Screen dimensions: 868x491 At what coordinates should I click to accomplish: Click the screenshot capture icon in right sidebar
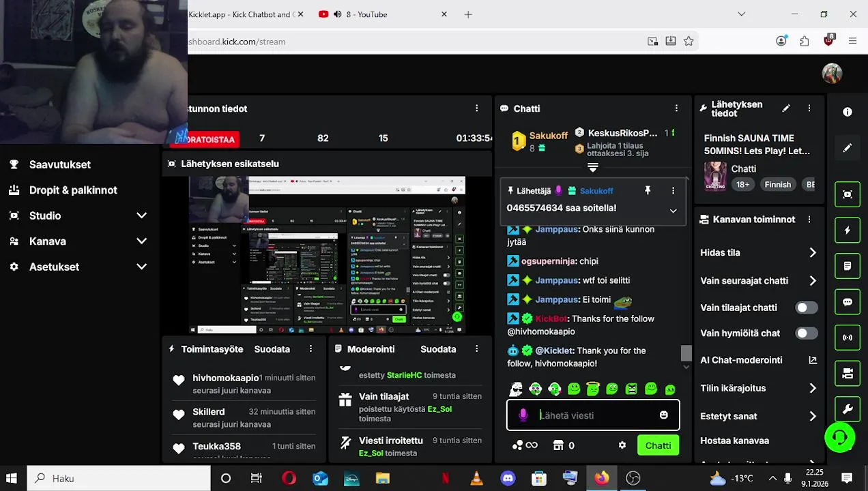point(848,194)
